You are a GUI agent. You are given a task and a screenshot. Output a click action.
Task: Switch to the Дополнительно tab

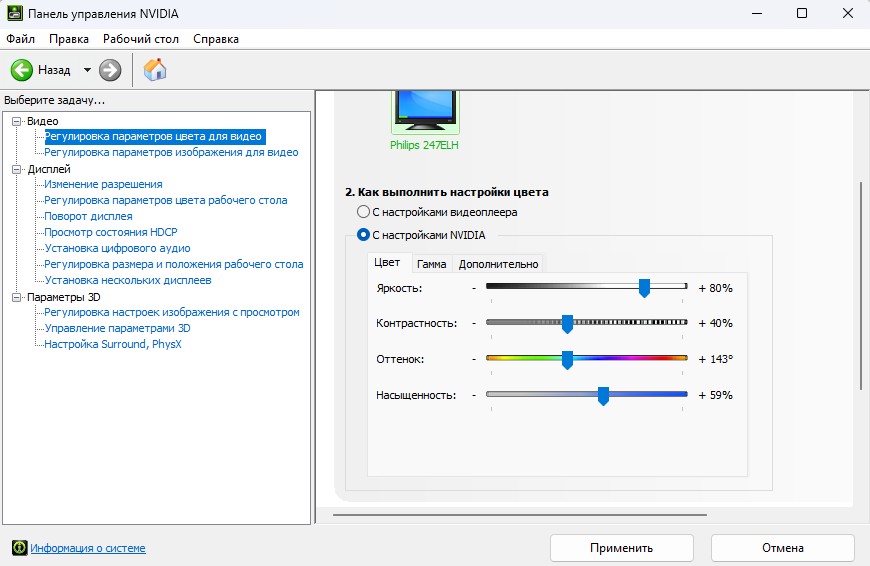point(498,264)
